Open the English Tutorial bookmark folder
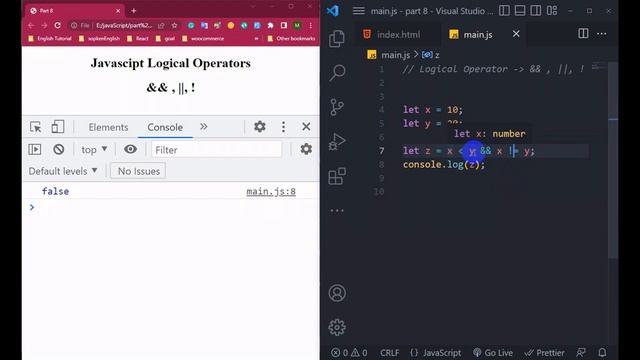640x360 pixels. click(50, 39)
